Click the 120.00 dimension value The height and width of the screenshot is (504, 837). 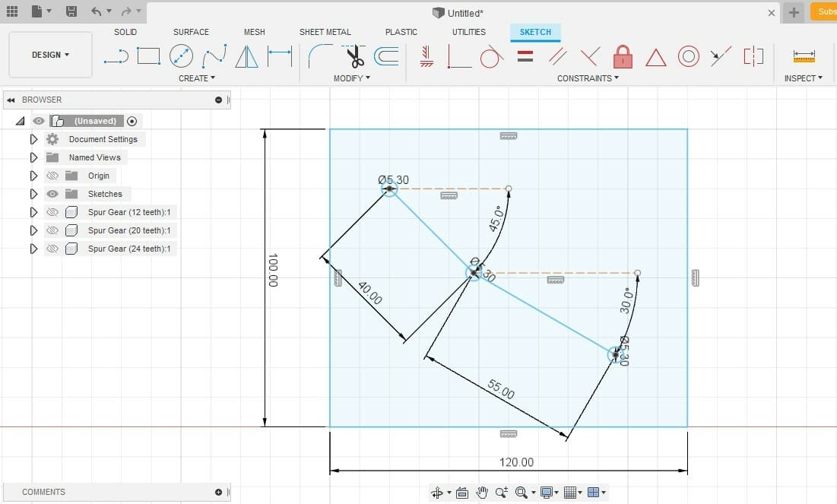tap(517, 462)
